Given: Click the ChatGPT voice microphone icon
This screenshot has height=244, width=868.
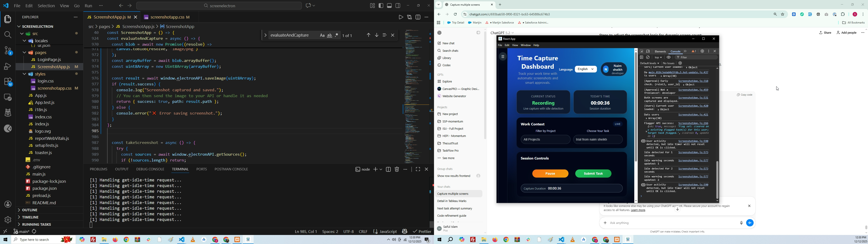Looking at the screenshot, I should point(741,223).
